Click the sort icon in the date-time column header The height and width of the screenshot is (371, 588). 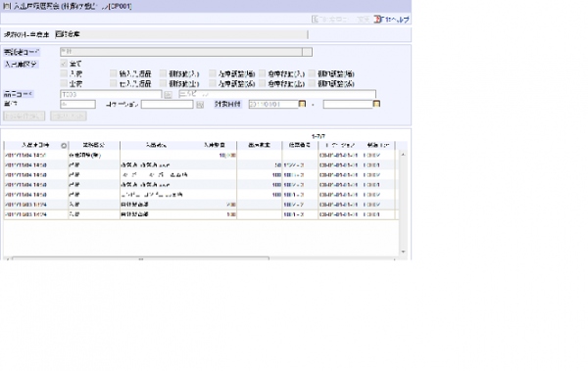tap(64, 146)
